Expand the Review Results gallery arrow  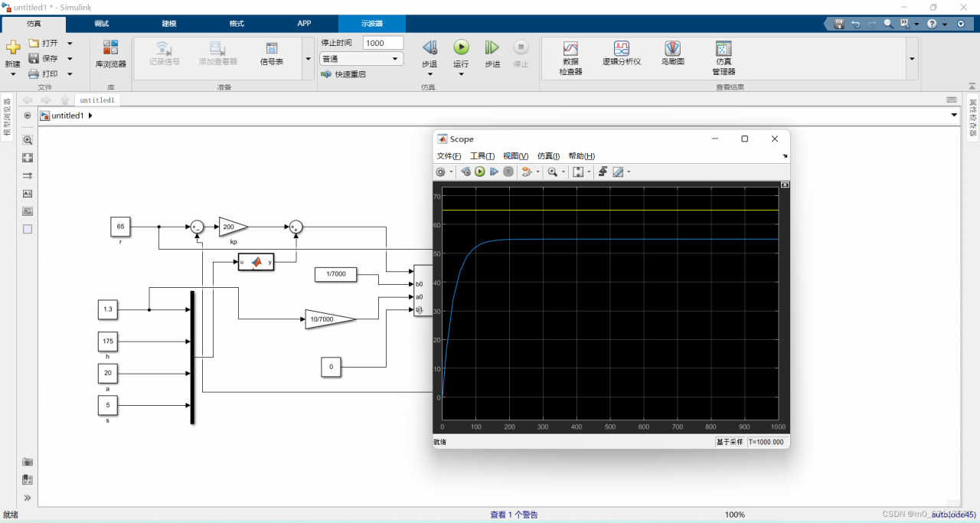pyautogui.click(x=912, y=59)
